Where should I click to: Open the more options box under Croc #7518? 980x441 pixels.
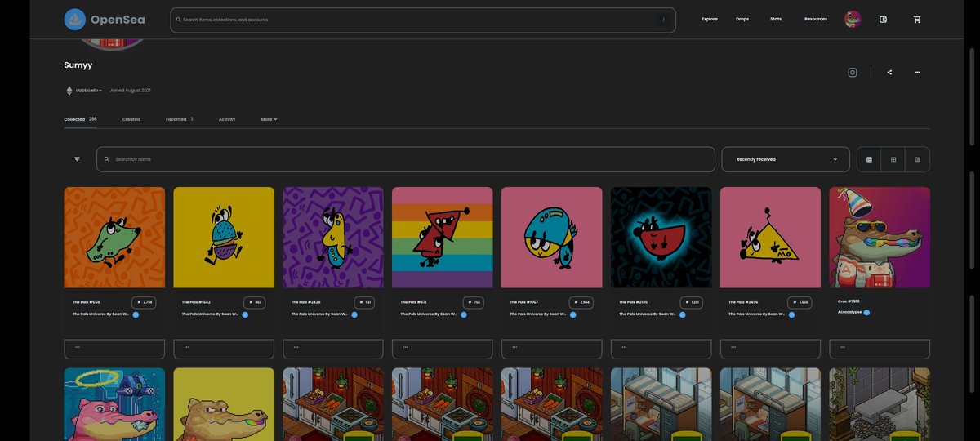(x=880, y=350)
